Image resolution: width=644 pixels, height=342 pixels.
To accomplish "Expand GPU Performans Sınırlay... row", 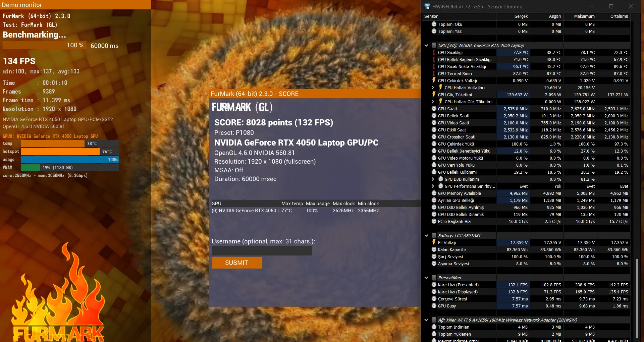I will [433, 186].
